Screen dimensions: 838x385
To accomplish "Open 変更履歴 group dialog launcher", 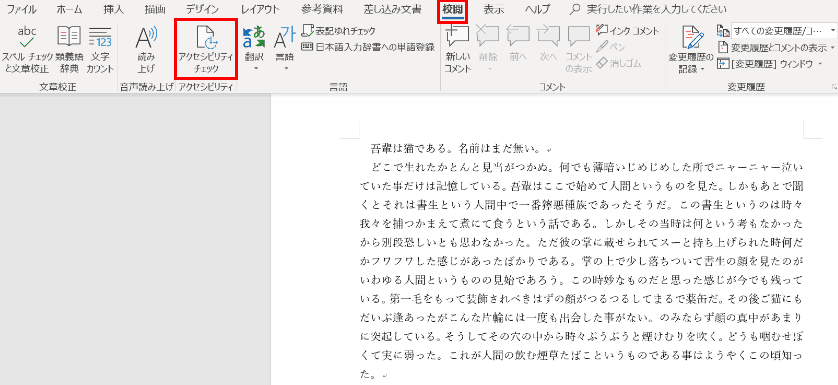I will click(x=833, y=87).
